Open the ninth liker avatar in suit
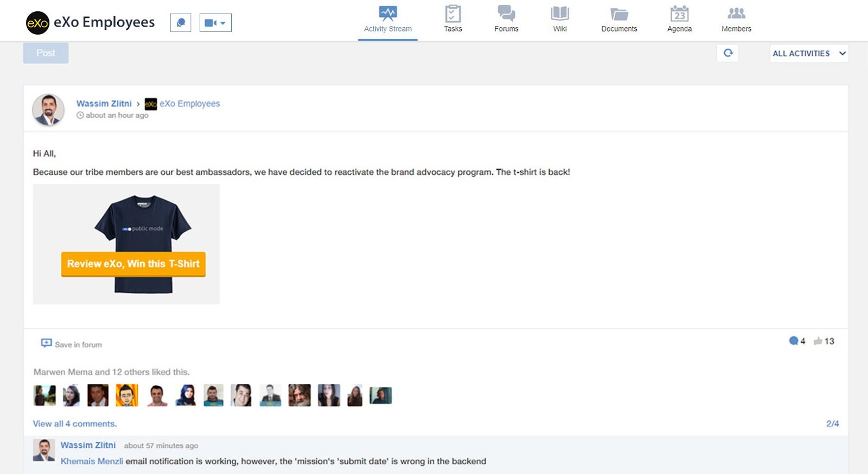 [270, 395]
